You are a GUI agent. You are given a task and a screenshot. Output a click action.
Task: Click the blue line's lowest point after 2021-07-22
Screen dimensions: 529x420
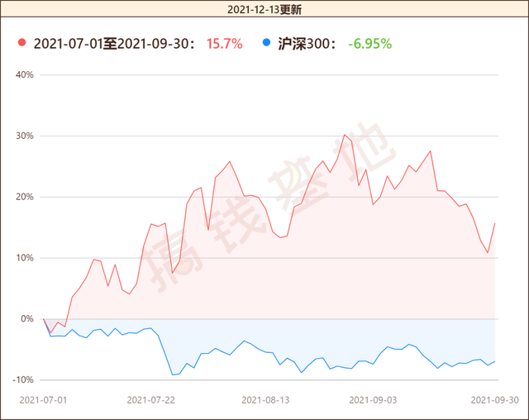pos(173,375)
